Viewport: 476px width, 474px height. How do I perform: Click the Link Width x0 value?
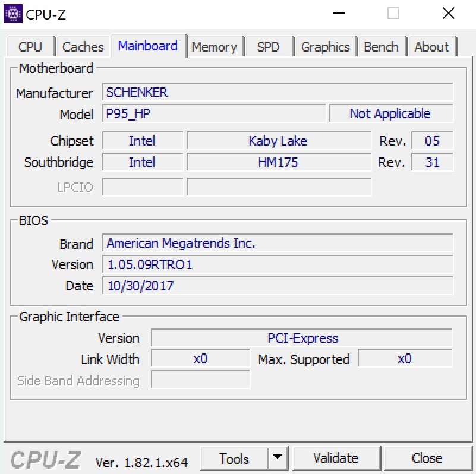[x=200, y=358]
